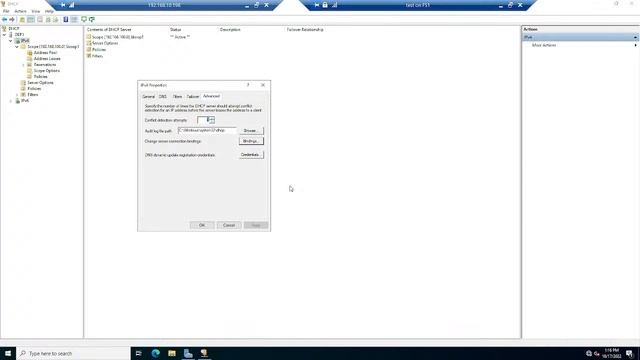Open the File menu
Screen dimensions: 640x360
coord(6,11)
